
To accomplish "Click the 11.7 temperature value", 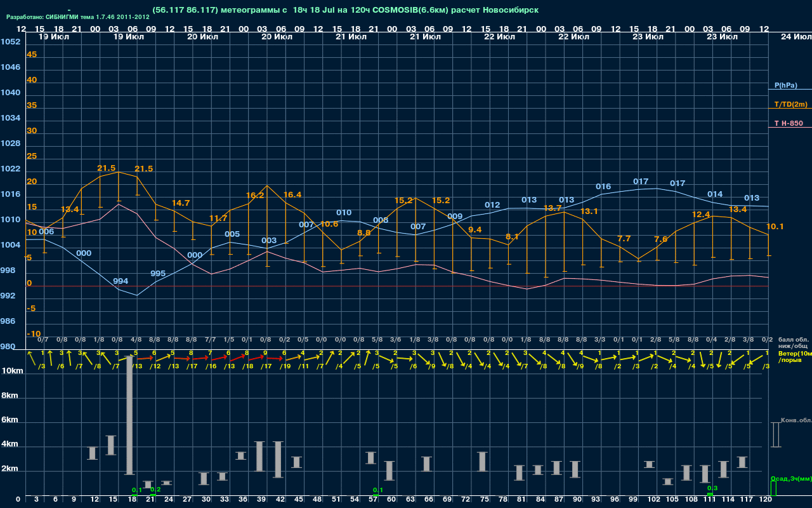I will [x=218, y=218].
